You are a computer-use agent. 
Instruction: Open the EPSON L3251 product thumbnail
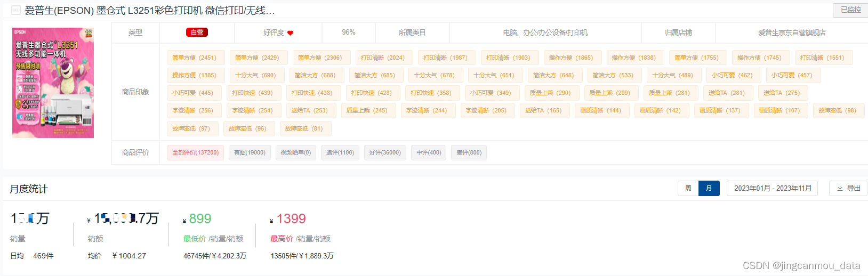click(x=53, y=83)
